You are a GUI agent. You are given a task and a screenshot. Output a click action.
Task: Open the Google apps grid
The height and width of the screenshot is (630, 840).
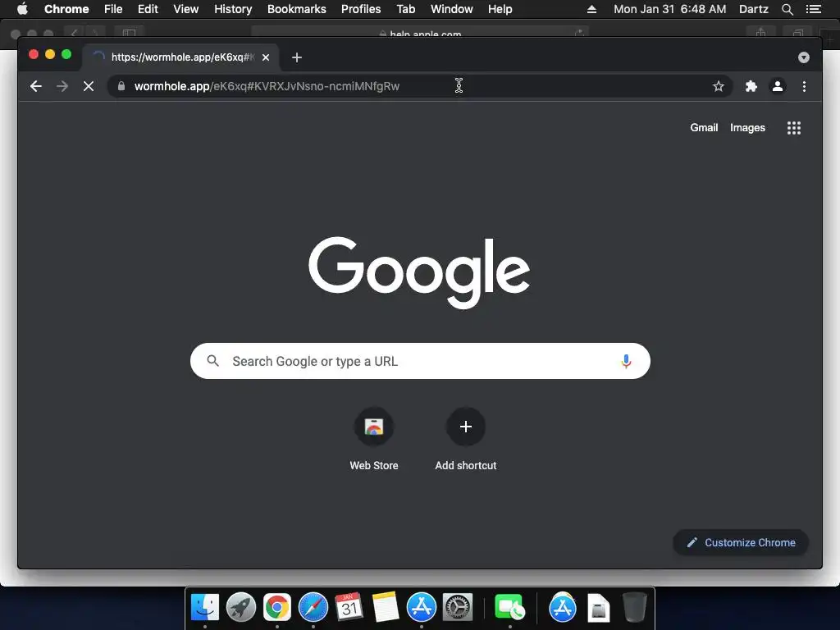[794, 128]
